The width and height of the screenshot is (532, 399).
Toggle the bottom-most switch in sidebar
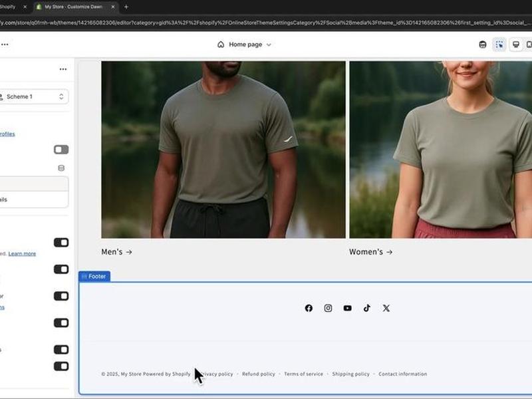(61, 366)
